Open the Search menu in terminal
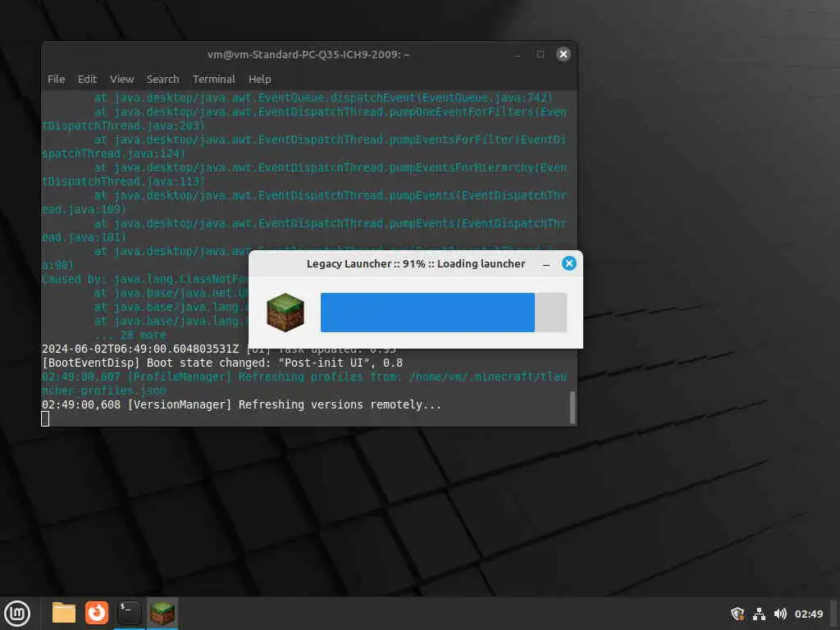The height and width of the screenshot is (630, 840). pyautogui.click(x=163, y=80)
